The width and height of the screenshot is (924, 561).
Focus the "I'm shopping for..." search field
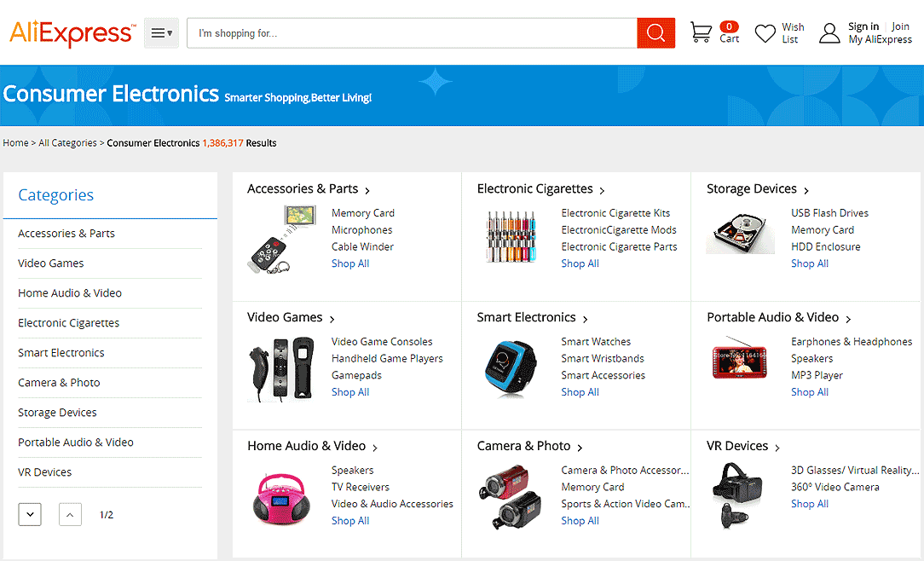click(412, 33)
